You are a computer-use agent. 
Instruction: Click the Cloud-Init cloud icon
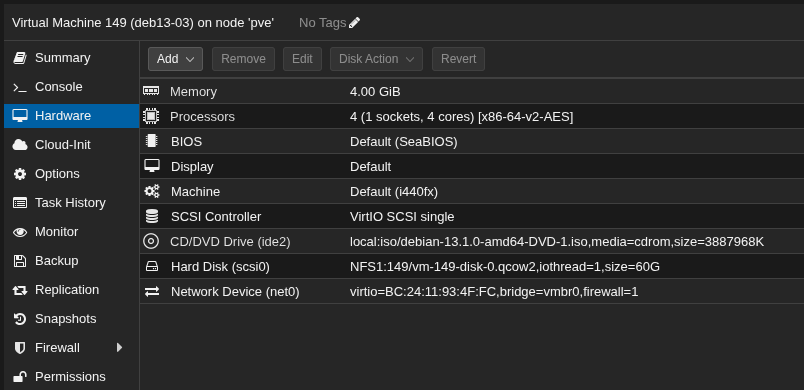(19, 145)
